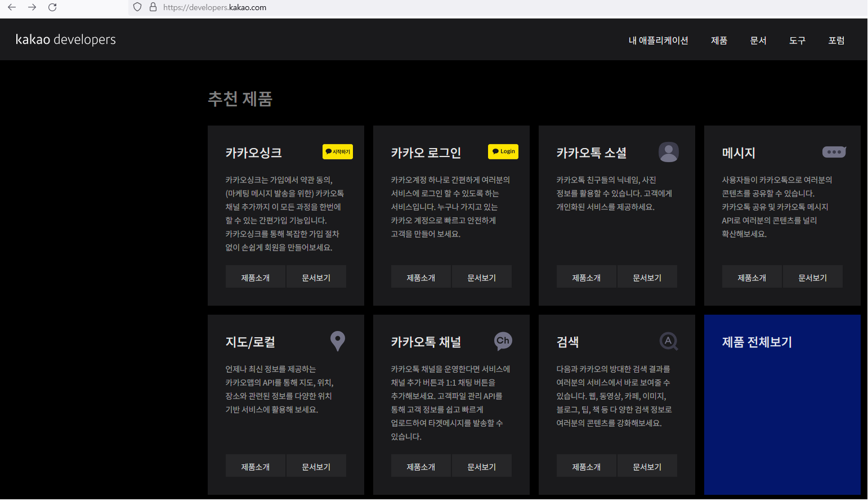Click 제품소개 on the 메시지 card
868x501 pixels.
pyautogui.click(x=752, y=277)
